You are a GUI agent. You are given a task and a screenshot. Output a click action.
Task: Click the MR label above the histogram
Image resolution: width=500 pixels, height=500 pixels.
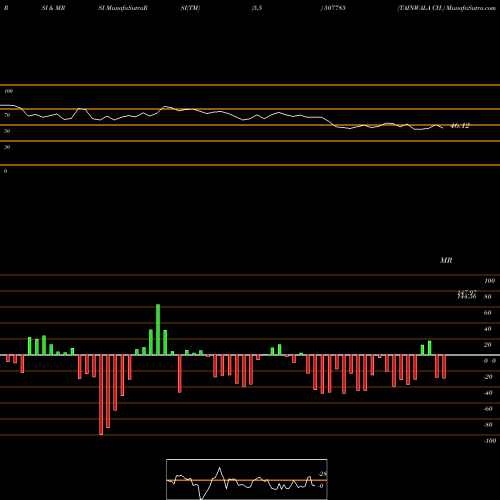446,260
